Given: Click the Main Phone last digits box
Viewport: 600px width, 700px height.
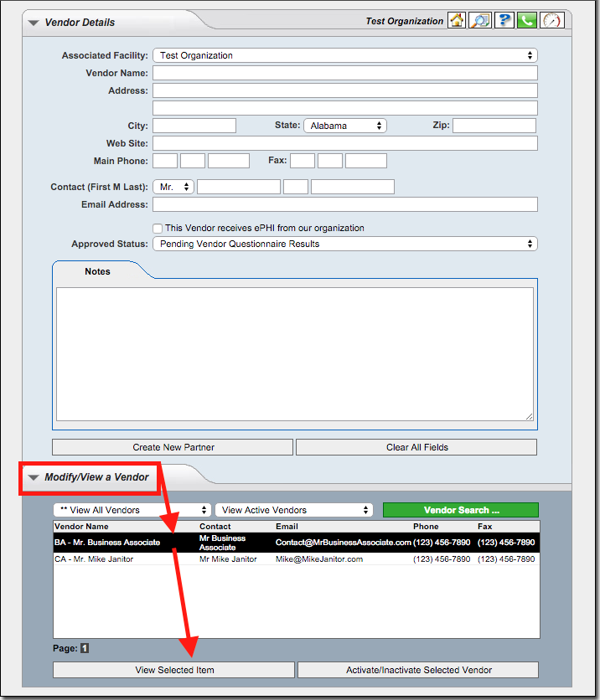Looking at the screenshot, I should click(229, 161).
